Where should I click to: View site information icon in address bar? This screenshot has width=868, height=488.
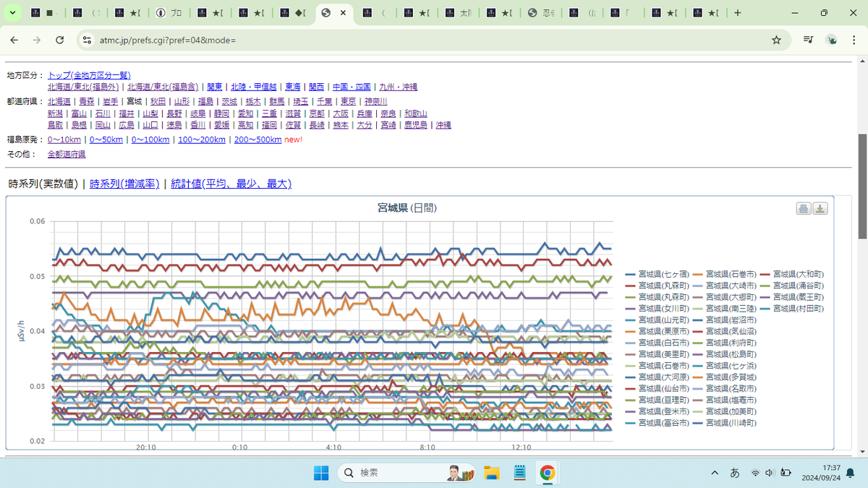[88, 40]
